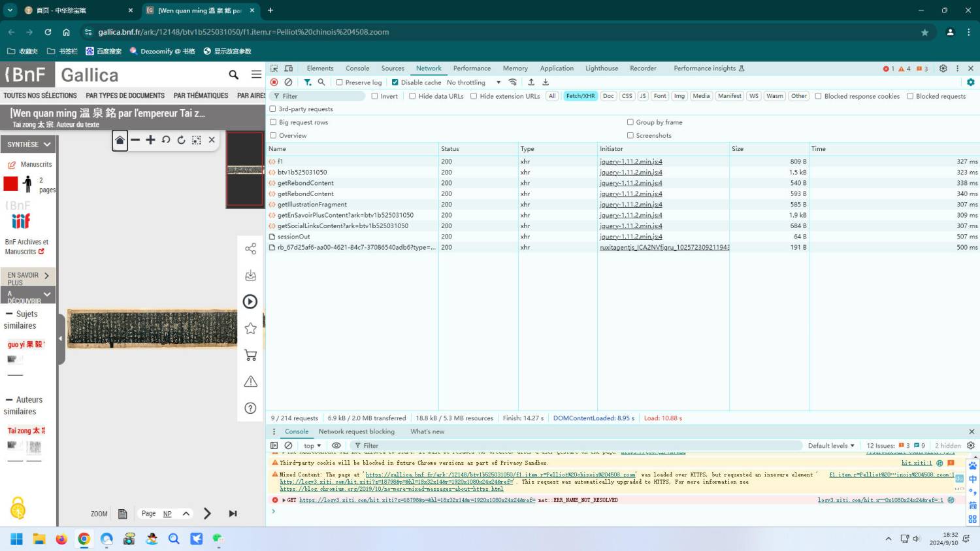980x551 pixels.
Task: Expand EN SAVOIR PLUS section
Action: pos(29,276)
